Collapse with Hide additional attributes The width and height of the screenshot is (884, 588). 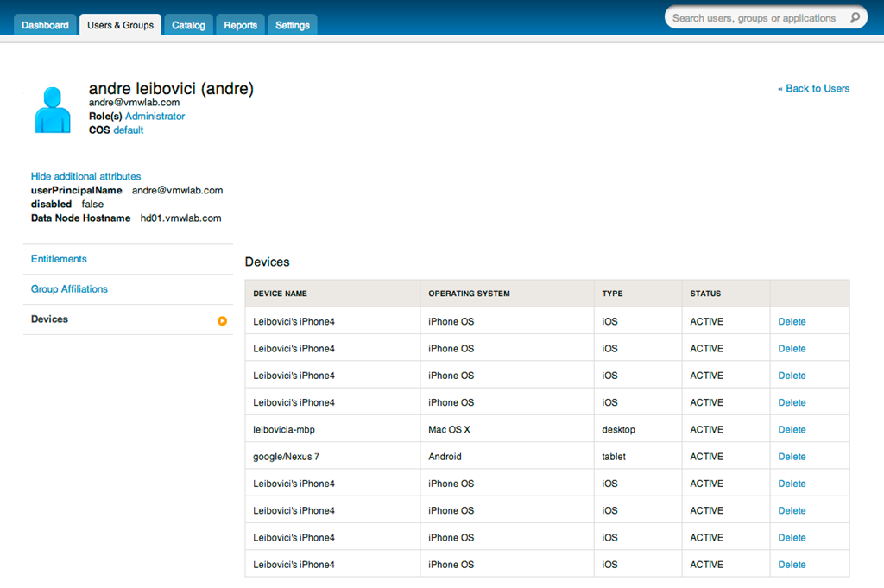(x=85, y=176)
